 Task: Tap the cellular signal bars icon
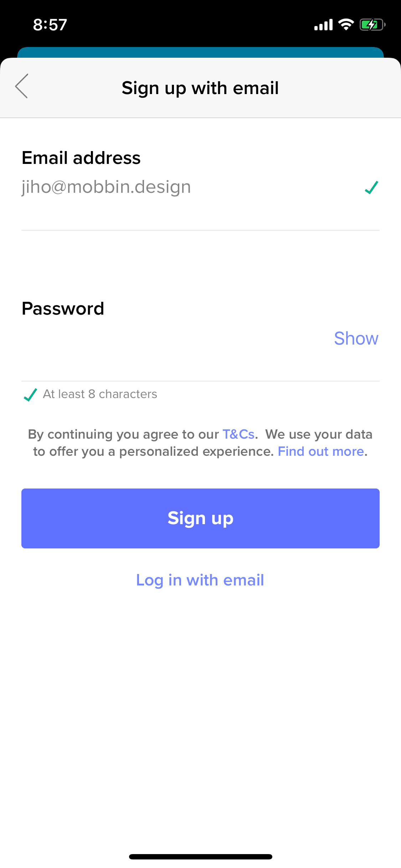(x=323, y=25)
